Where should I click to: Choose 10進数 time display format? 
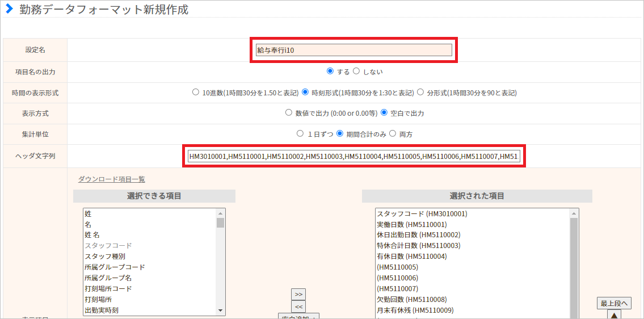(x=196, y=92)
